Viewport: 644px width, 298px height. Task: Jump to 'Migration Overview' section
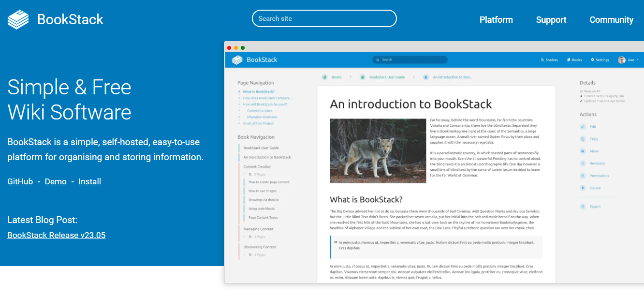pos(262,117)
